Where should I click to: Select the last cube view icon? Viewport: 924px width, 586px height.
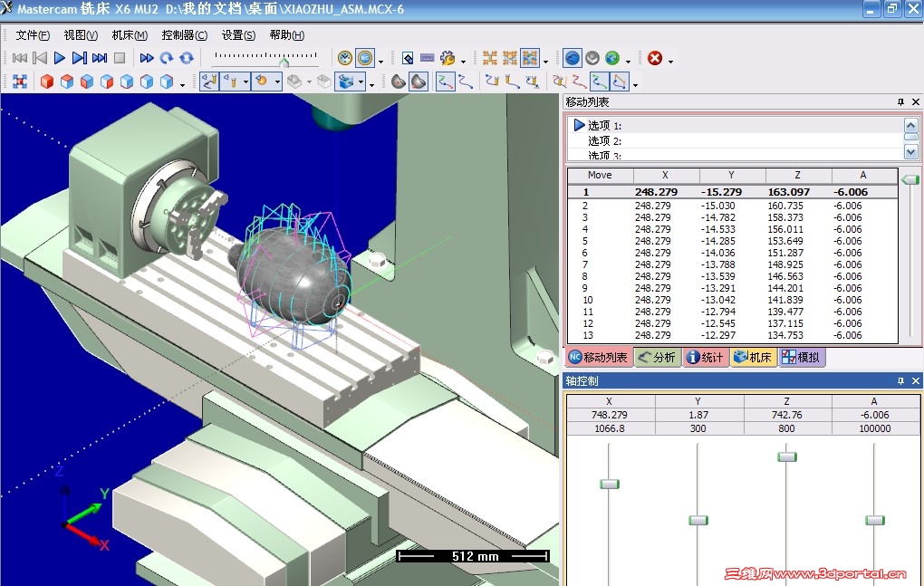pyautogui.click(x=167, y=82)
